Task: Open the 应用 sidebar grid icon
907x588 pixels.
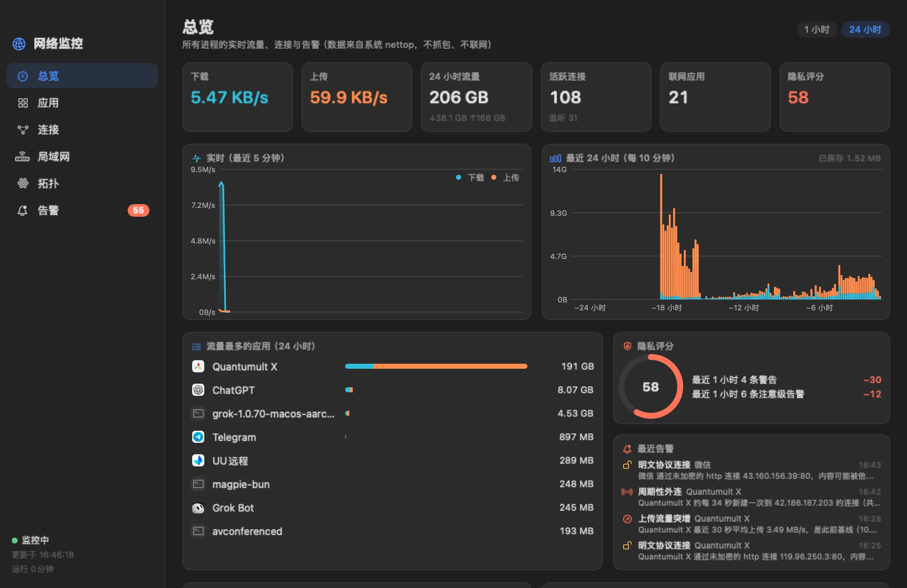Action: pyautogui.click(x=23, y=103)
